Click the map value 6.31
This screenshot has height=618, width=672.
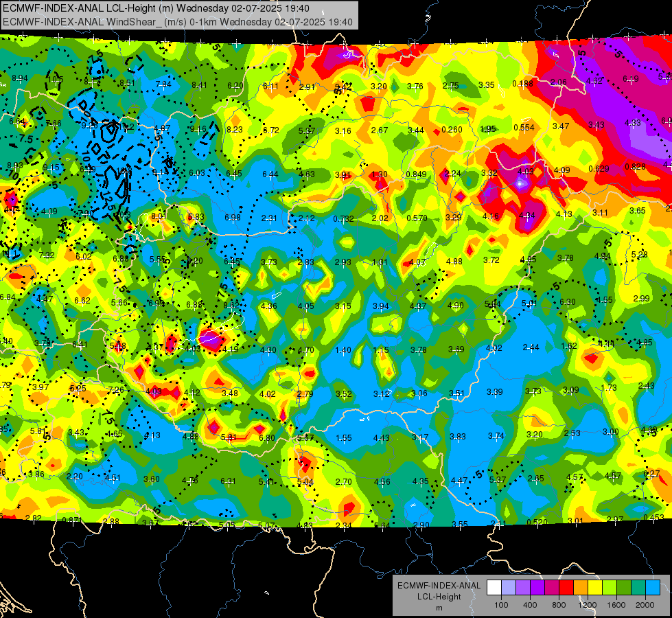(228, 481)
